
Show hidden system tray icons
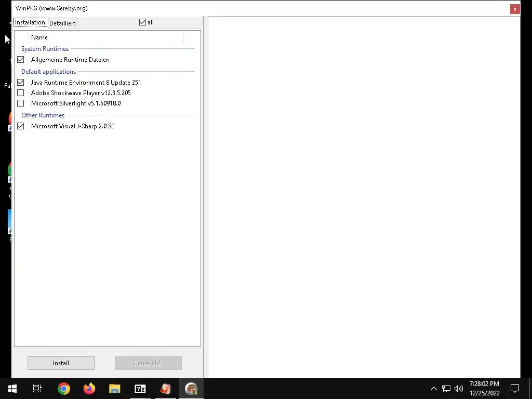tap(434, 389)
